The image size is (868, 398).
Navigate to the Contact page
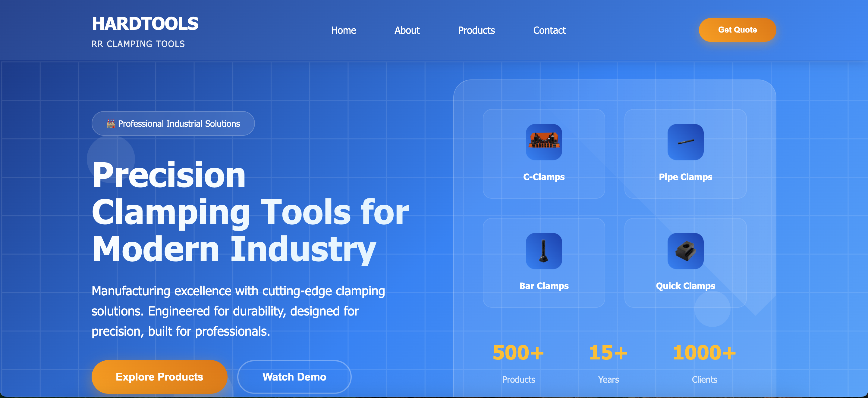tap(549, 30)
